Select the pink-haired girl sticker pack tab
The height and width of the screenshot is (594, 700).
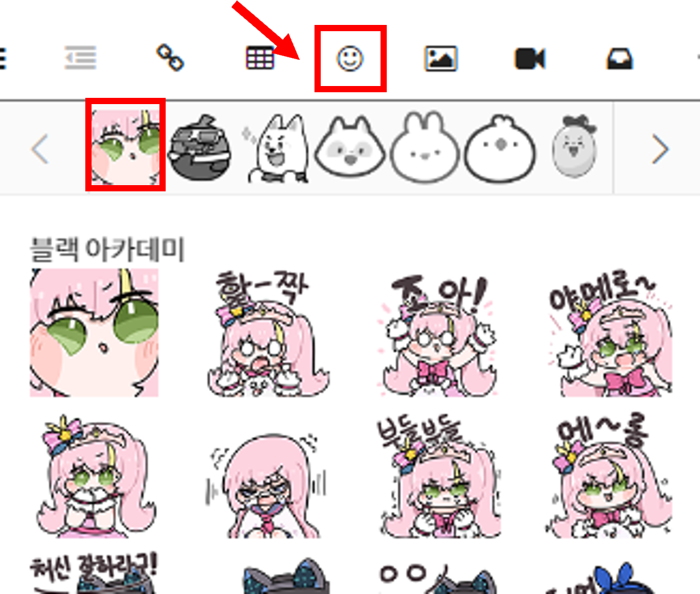(x=125, y=145)
